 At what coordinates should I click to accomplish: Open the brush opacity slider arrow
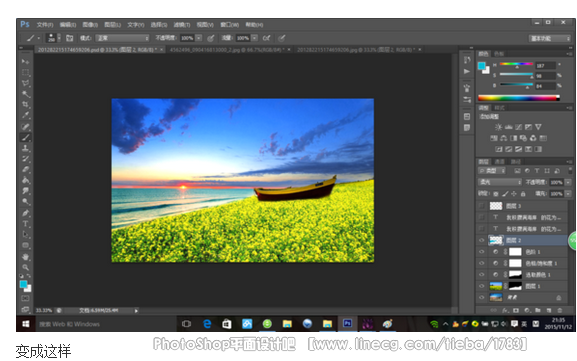(199, 38)
